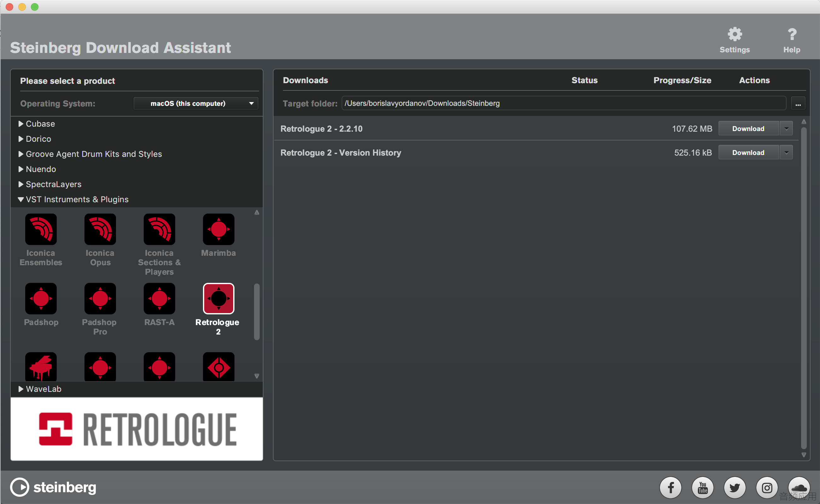This screenshot has height=504, width=820.
Task: Select the Iconica Ensembles product icon
Action: (41, 229)
